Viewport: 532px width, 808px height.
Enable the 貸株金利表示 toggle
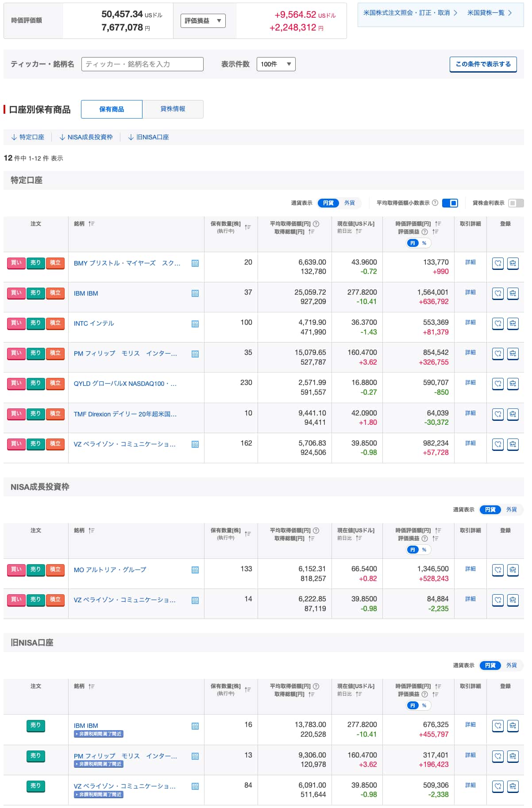[515, 203]
